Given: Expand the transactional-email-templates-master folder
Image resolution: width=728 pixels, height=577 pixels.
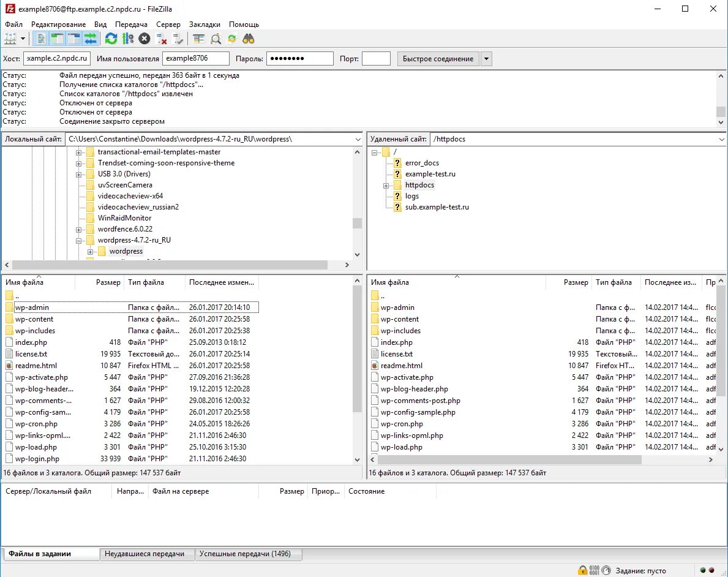Looking at the screenshot, I should pos(79,153).
